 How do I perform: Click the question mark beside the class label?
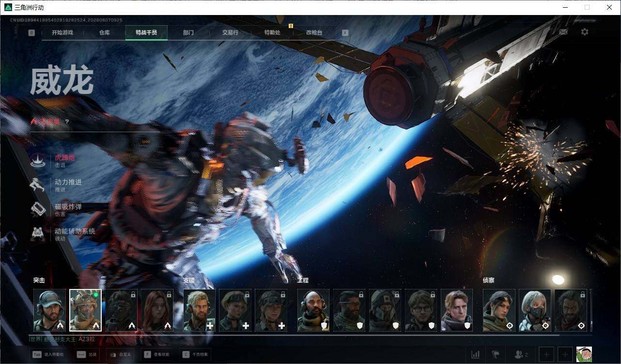67,121
